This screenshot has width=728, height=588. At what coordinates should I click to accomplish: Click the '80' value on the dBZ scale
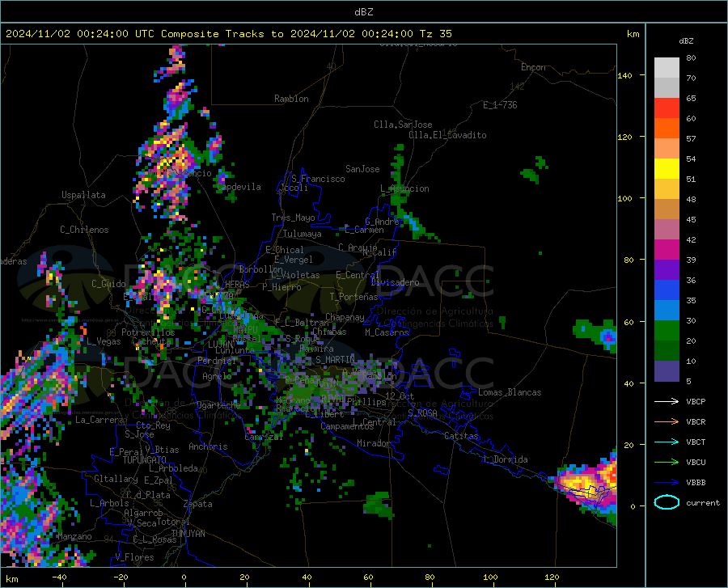pos(691,58)
